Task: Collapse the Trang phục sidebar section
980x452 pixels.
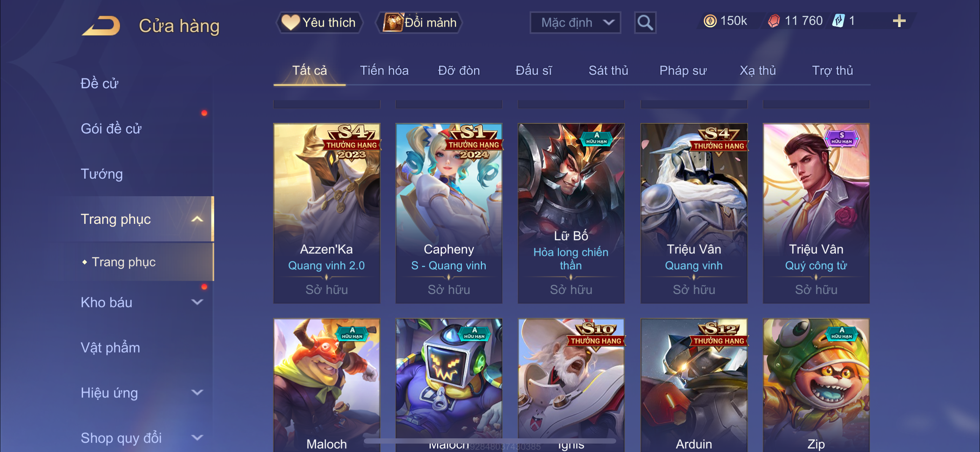Action: 197,219
